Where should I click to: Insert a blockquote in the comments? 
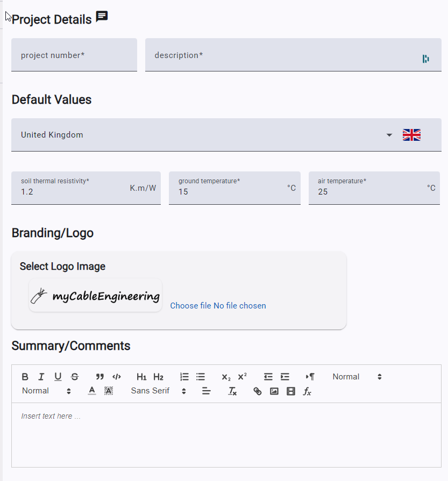[x=100, y=377]
